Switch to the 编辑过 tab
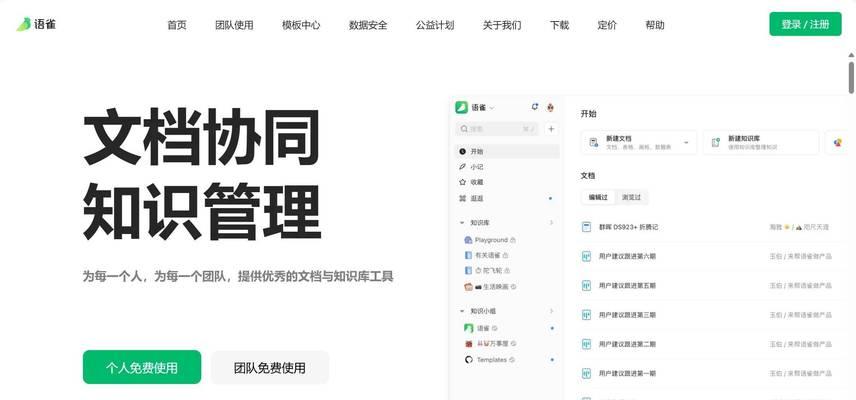This screenshot has height=400, width=856. point(598,198)
